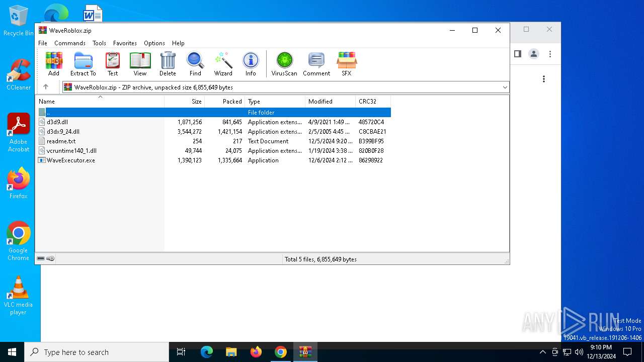Viewport: 644px width, 362px height.
Task: Click the 1,390,123 size value
Action: click(x=190, y=160)
